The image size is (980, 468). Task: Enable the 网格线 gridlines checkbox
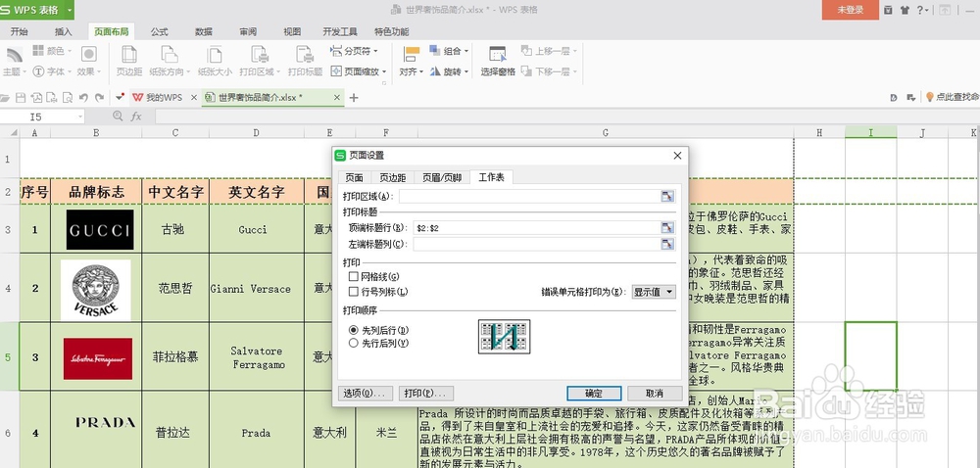pyautogui.click(x=354, y=276)
